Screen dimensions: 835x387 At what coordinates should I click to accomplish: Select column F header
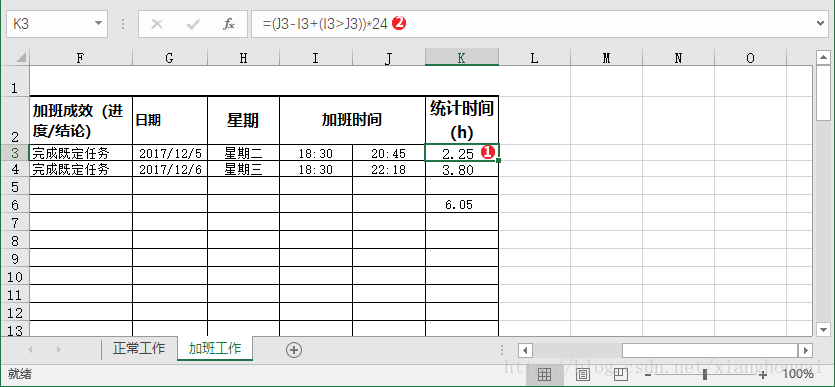(80, 58)
